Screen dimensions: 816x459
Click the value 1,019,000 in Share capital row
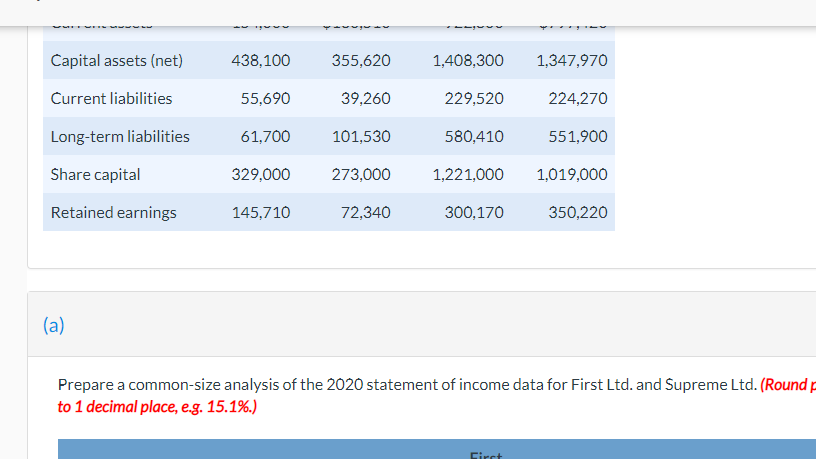(x=572, y=174)
